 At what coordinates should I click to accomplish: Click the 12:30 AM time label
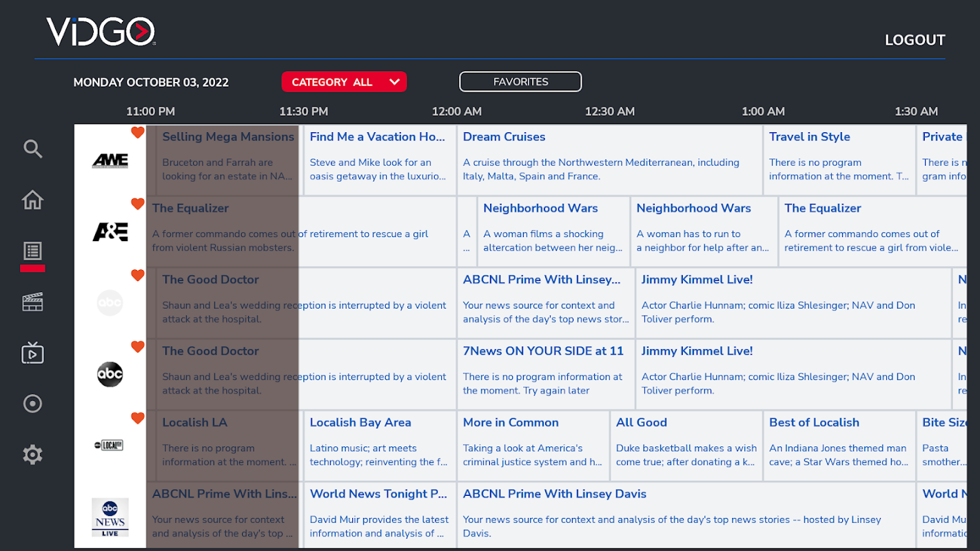(x=610, y=112)
